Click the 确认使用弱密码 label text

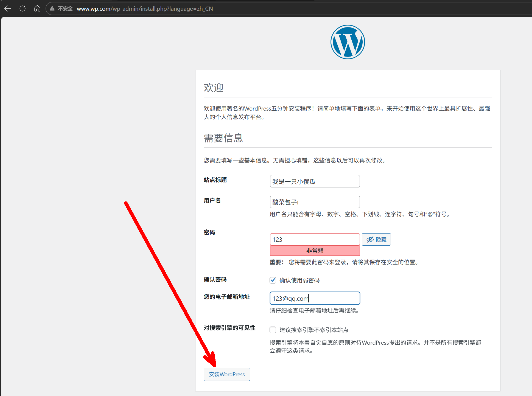coord(299,280)
